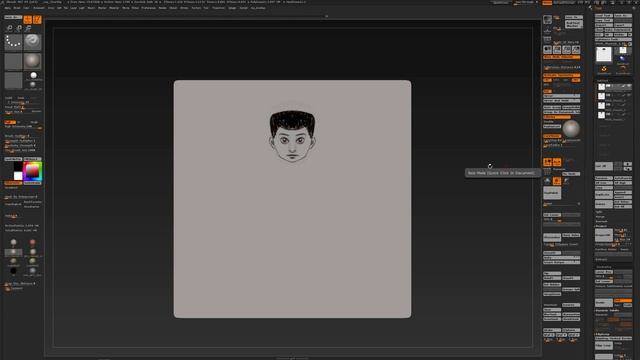The width and height of the screenshot is (640, 360).
Task: Expand the Split section in Subtool panel
Action: click(x=599, y=212)
